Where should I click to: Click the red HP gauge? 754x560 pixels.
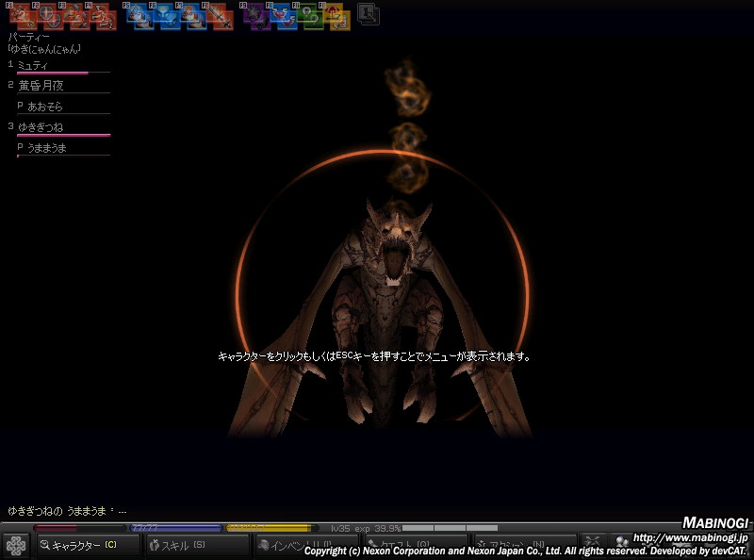(x=78, y=528)
